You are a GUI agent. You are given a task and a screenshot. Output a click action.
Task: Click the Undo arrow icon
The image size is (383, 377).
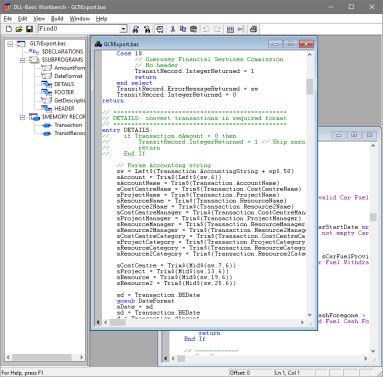coord(206,29)
